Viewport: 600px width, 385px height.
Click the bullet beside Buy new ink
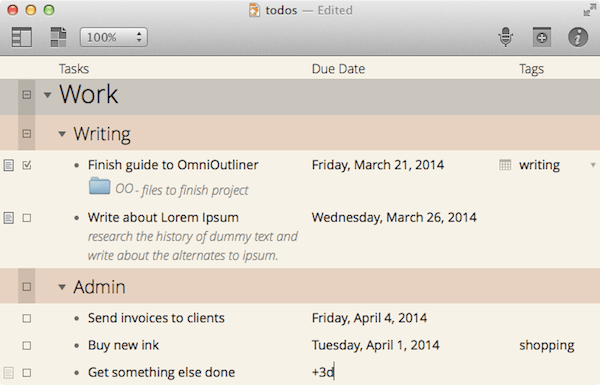[x=77, y=346]
